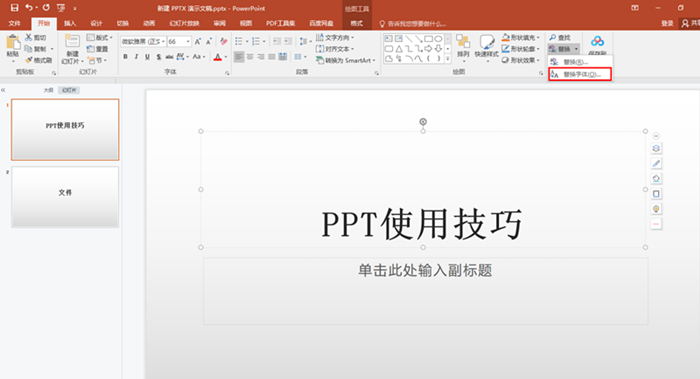Select the rectangle shape in gallery
This screenshot has width=700, height=379.
click(x=429, y=39)
